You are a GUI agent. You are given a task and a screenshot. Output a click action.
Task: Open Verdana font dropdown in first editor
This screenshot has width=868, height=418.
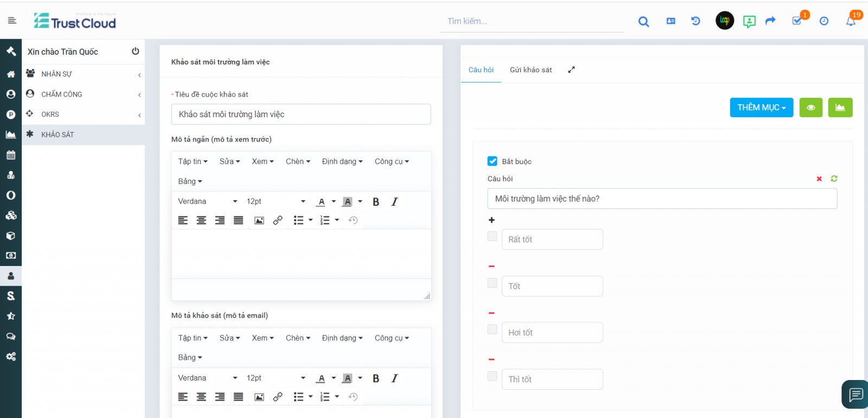[x=207, y=201]
